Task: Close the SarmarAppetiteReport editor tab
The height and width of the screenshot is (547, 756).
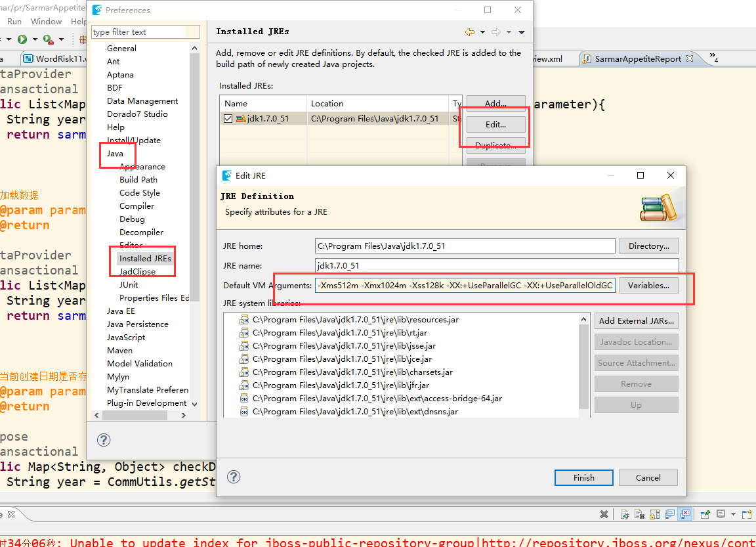Action: coord(690,58)
